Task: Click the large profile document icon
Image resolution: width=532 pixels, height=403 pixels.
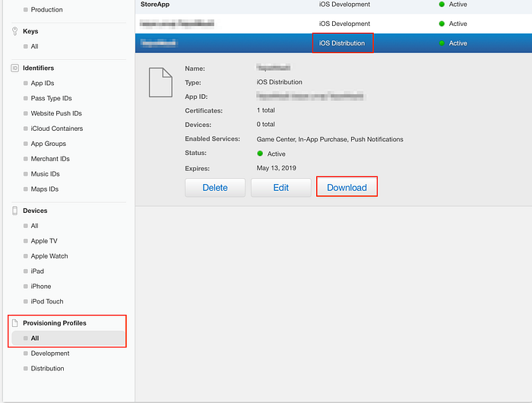Action: point(160,83)
